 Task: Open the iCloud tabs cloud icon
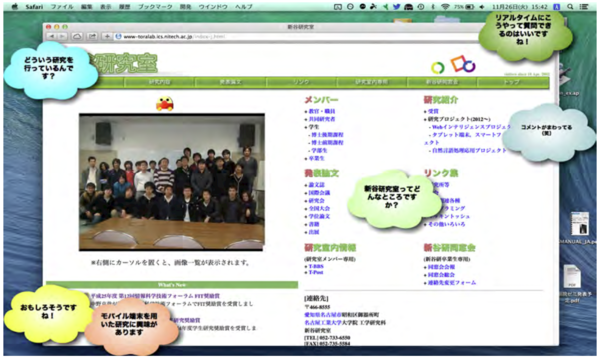pyautogui.click(x=77, y=36)
